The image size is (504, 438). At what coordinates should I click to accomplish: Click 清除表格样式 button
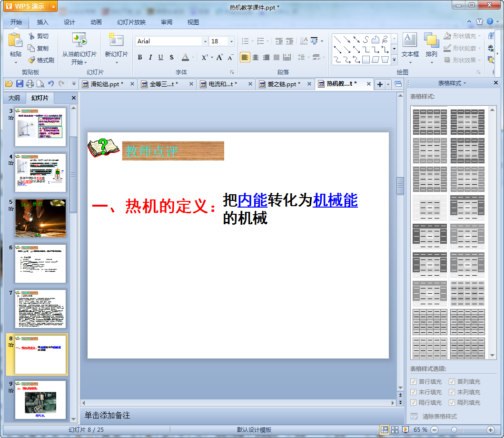point(434,417)
